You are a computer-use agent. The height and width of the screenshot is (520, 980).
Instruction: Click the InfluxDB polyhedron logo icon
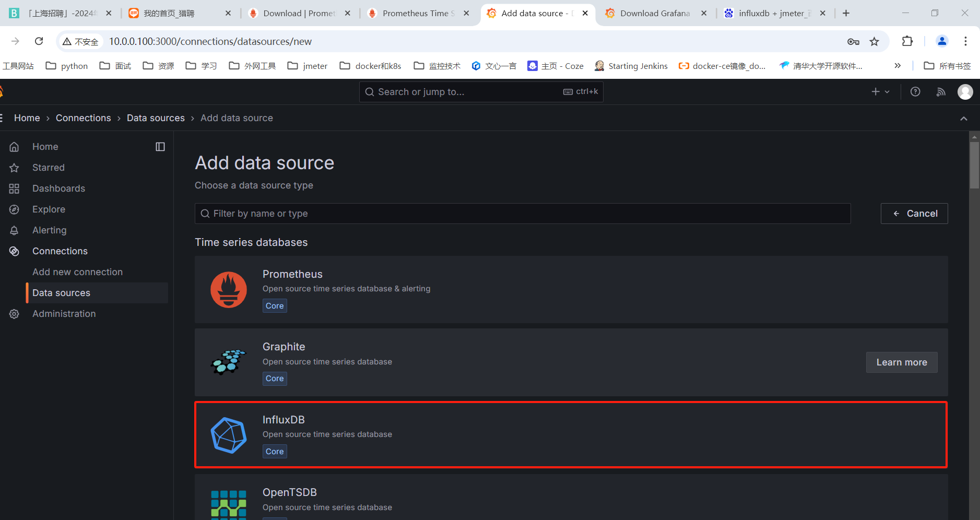point(228,435)
